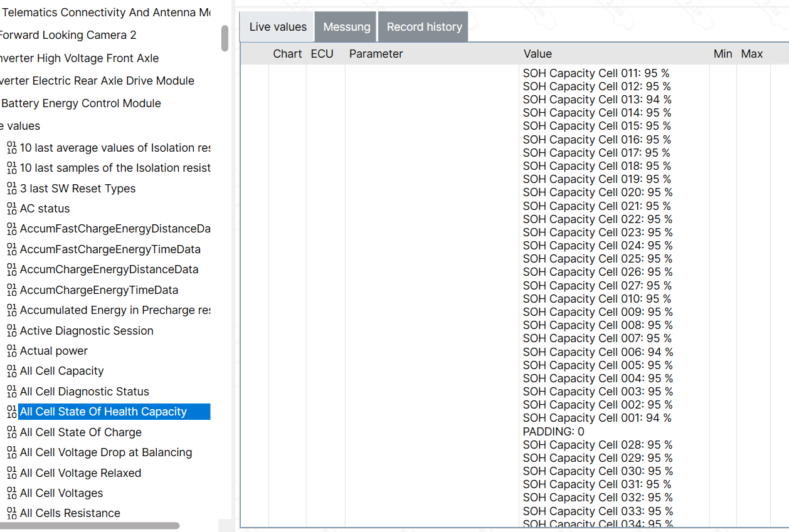Select Battery Energy Control Module
Viewport: 789px width, 532px height.
81,103
